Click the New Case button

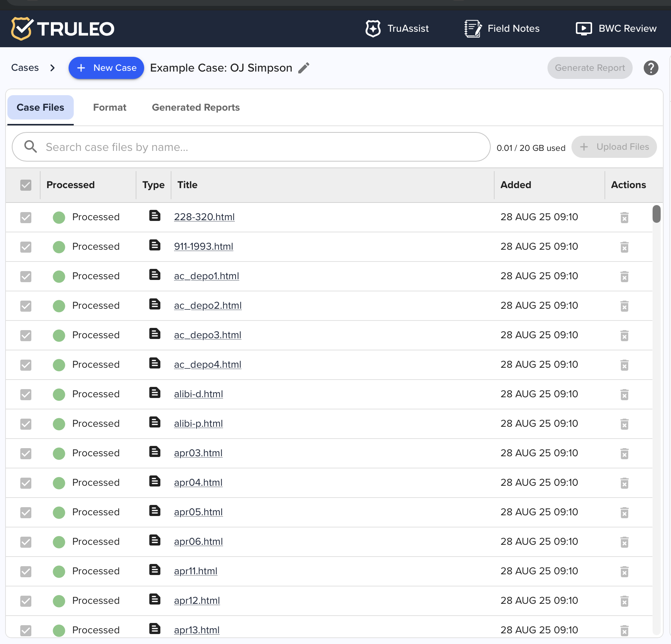pyautogui.click(x=106, y=68)
